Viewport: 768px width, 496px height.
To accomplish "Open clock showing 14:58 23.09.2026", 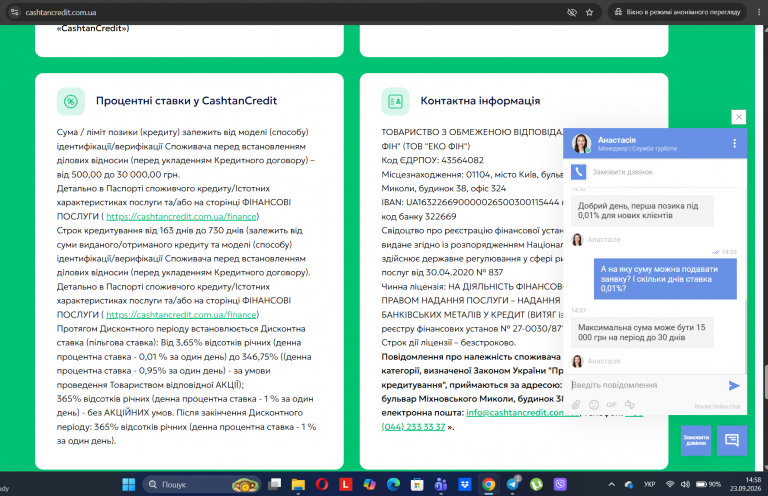I will 745,484.
